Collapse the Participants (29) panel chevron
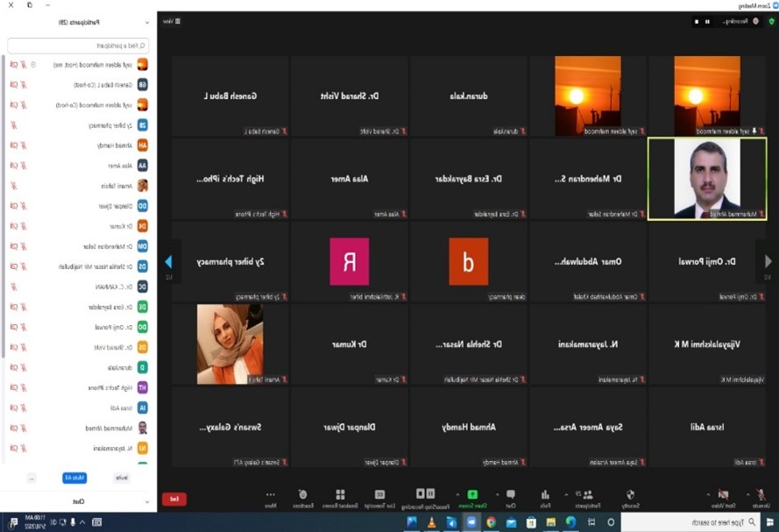Screen dimensions: 779x532 (x=146, y=22)
